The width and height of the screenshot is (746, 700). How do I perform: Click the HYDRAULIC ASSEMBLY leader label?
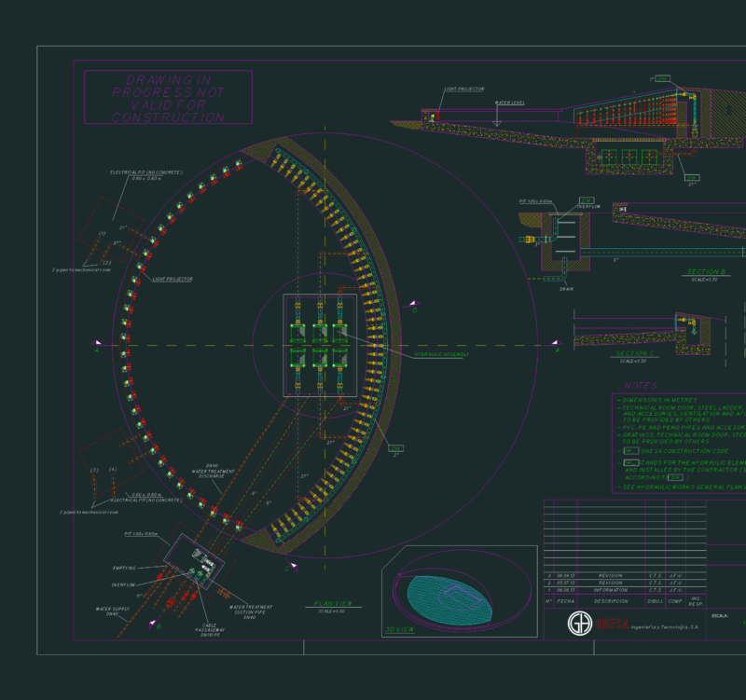[x=441, y=354]
